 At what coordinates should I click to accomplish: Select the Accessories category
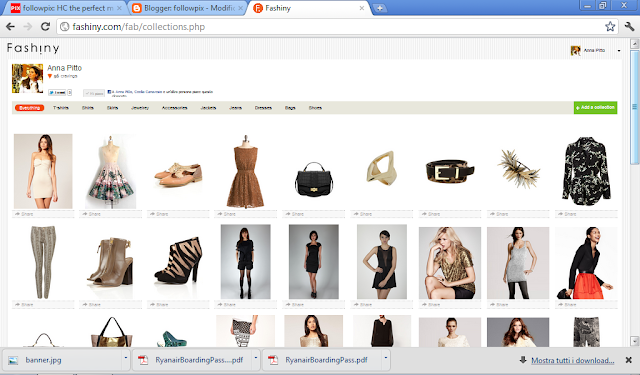click(174, 108)
